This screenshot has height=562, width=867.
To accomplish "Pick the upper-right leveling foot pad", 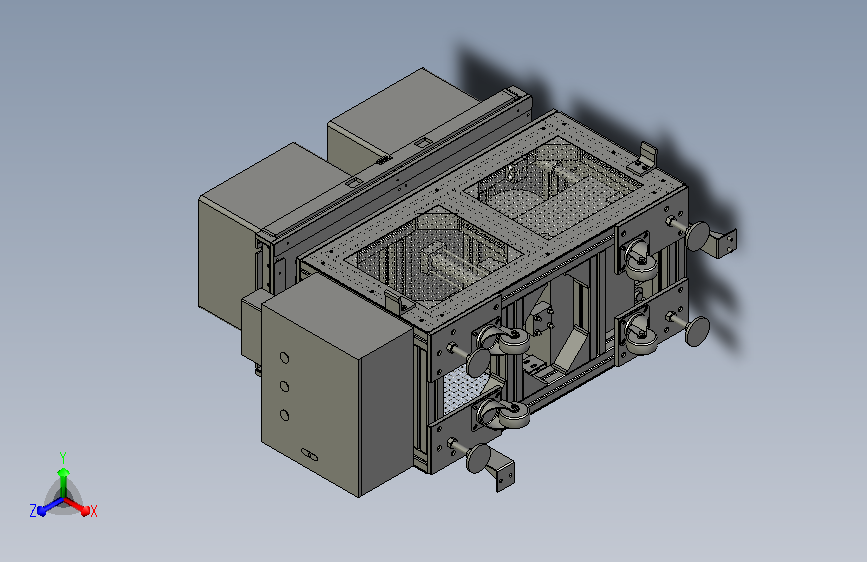I will [697, 236].
